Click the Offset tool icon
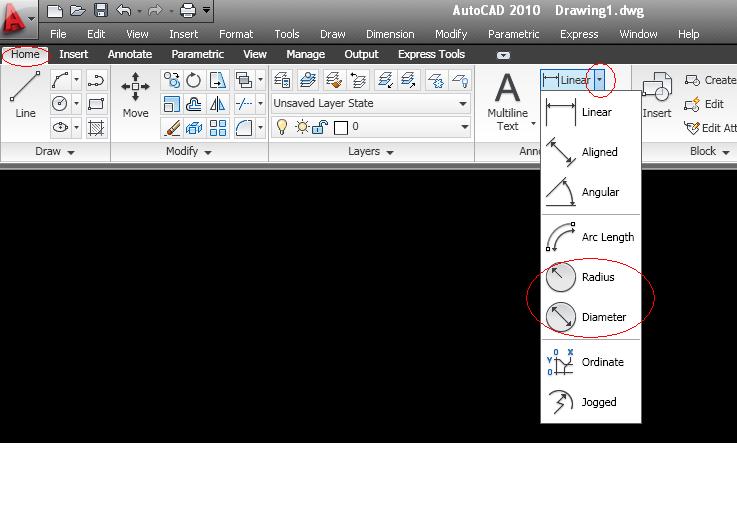737x505 pixels. 194,103
